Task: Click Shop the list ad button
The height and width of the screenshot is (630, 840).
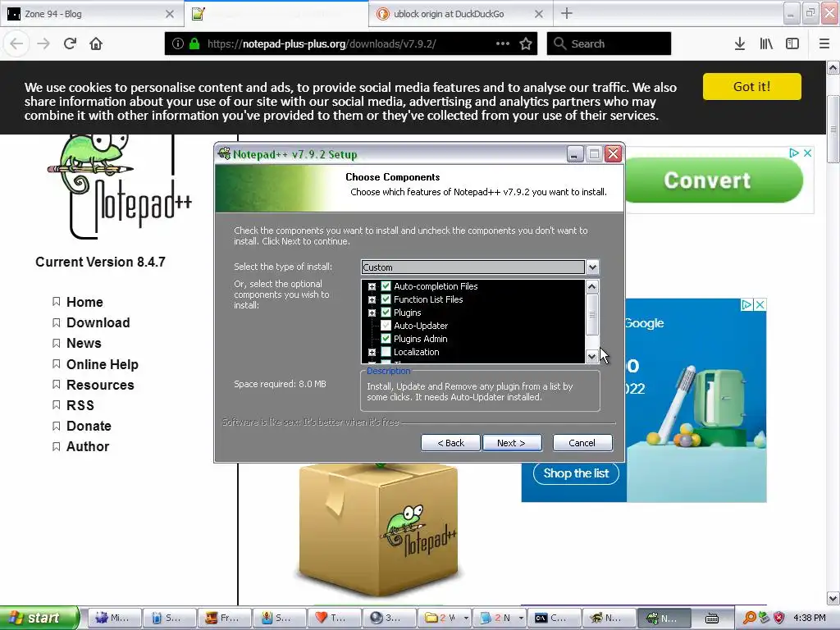Action: pyautogui.click(x=576, y=473)
